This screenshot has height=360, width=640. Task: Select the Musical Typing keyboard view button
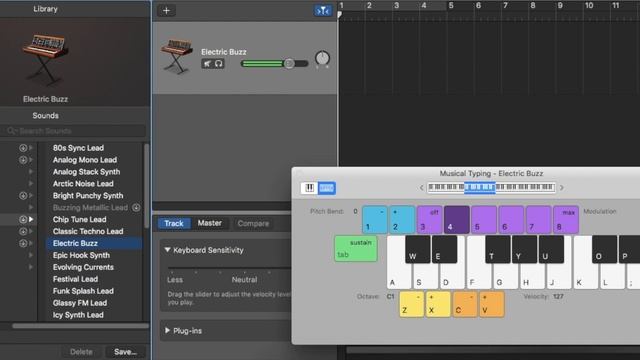tap(327, 188)
